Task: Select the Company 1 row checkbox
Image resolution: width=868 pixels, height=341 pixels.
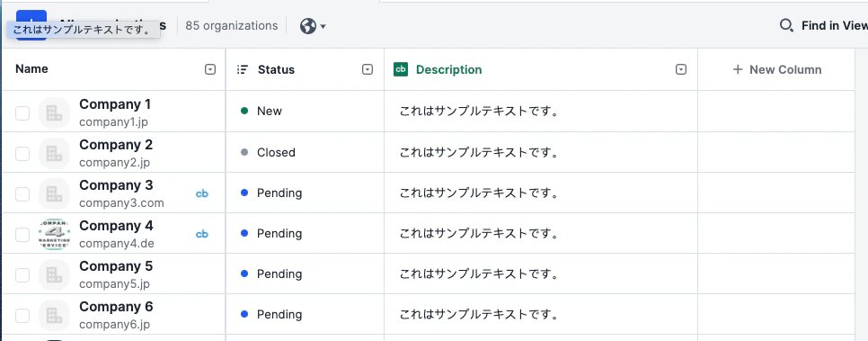Action: point(22,113)
